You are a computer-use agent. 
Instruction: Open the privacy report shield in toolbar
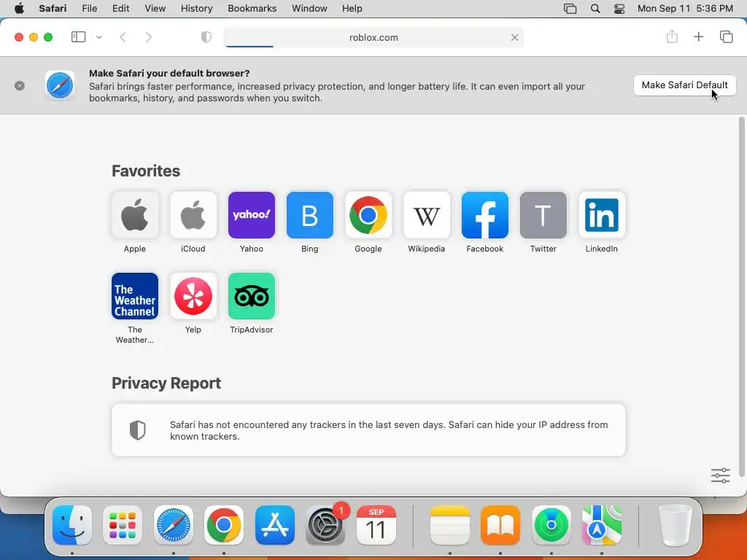[206, 37]
